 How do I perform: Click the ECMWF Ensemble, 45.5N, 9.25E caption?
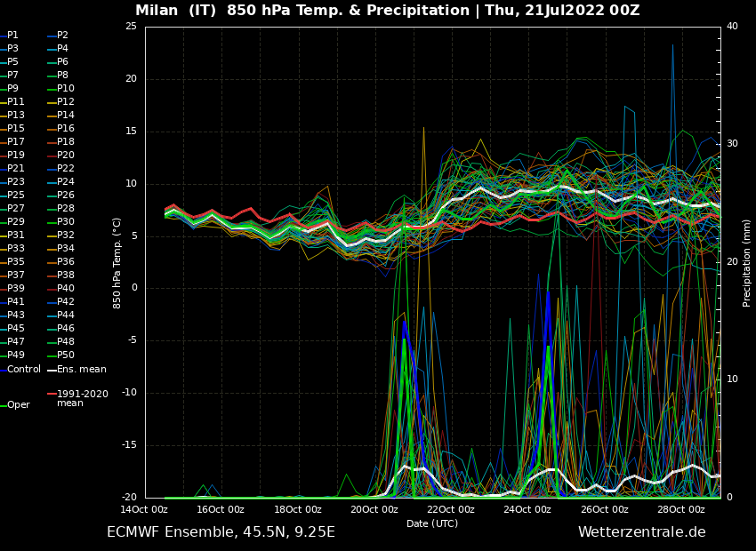(221, 532)
